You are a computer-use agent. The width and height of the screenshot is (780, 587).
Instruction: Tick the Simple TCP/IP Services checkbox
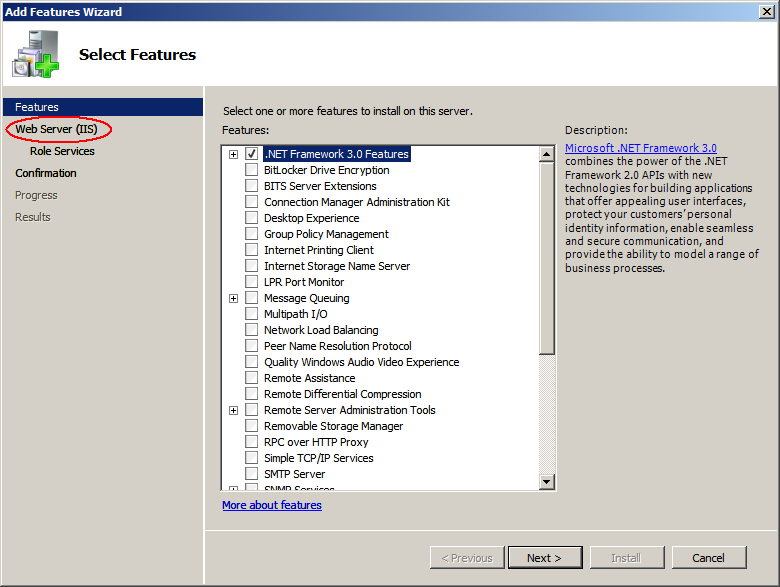[x=252, y=458]
